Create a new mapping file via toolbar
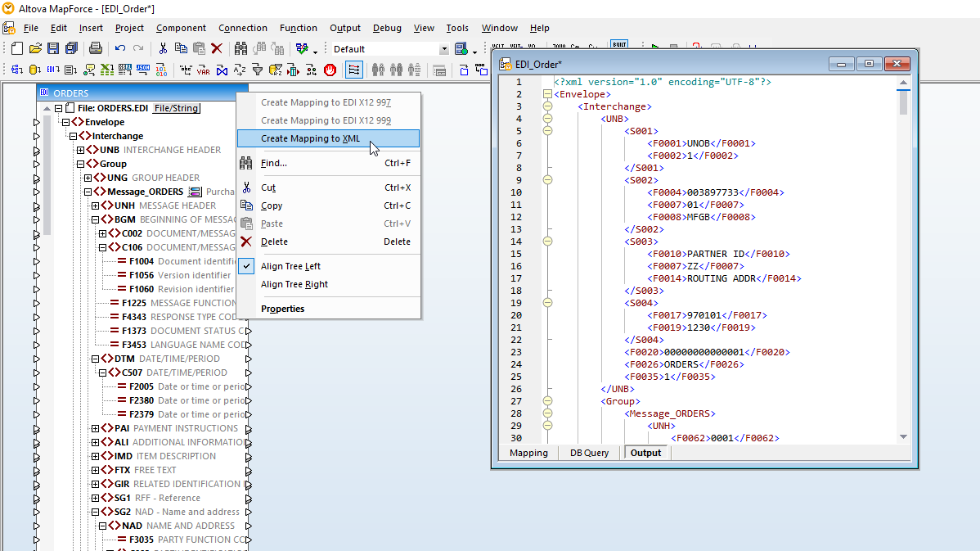The width and height of the screenshot is (980, 551). (x=17, y=49)
